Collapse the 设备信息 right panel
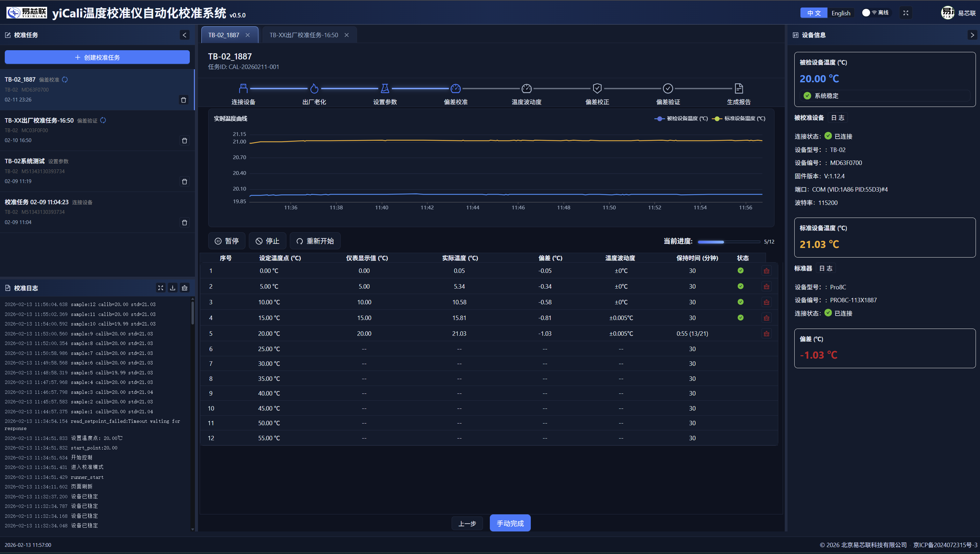This screenshot has height=554, width=980. (972, 35)
